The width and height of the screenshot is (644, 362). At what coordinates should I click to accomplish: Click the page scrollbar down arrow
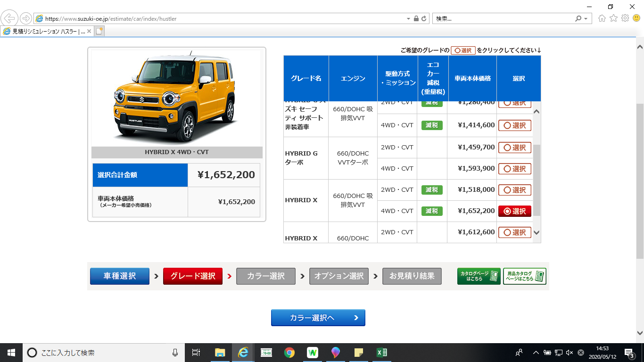(x=640, y=333)
